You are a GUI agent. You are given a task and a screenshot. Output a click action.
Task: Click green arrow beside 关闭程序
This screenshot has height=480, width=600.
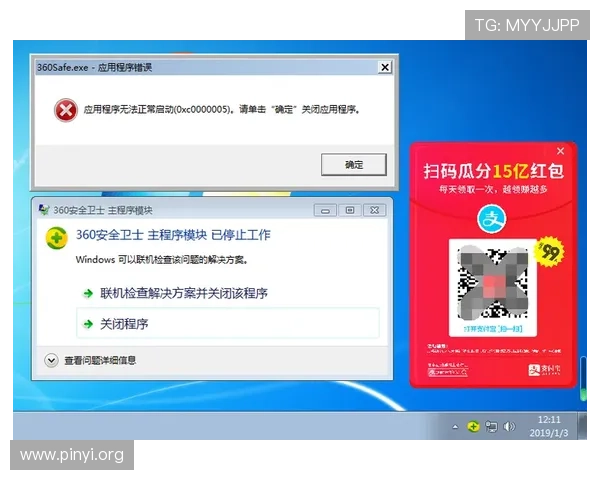click(x=88, y=324)
